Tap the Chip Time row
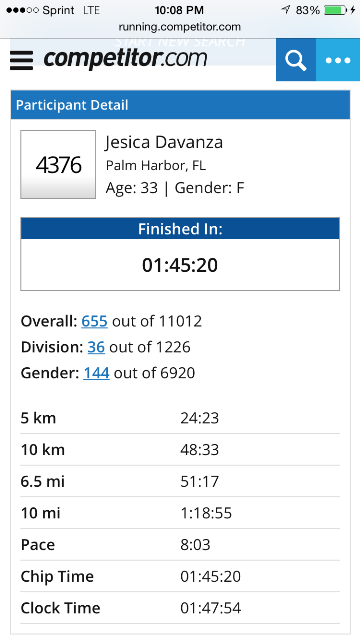 pos(180,576)
